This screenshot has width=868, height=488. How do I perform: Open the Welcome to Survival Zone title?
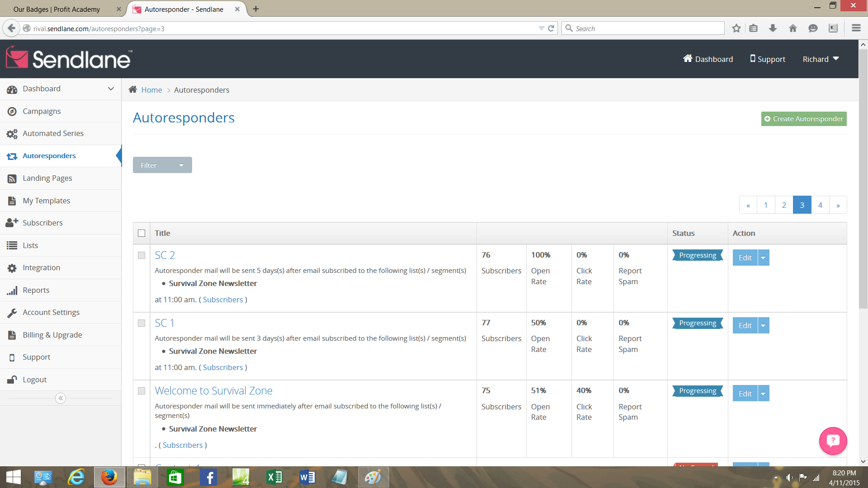pyautogui.click(x=213, y=391)
